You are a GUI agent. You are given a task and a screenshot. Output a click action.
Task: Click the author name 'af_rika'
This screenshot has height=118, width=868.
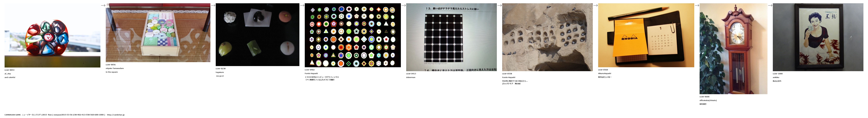click(x=7, y=74)
